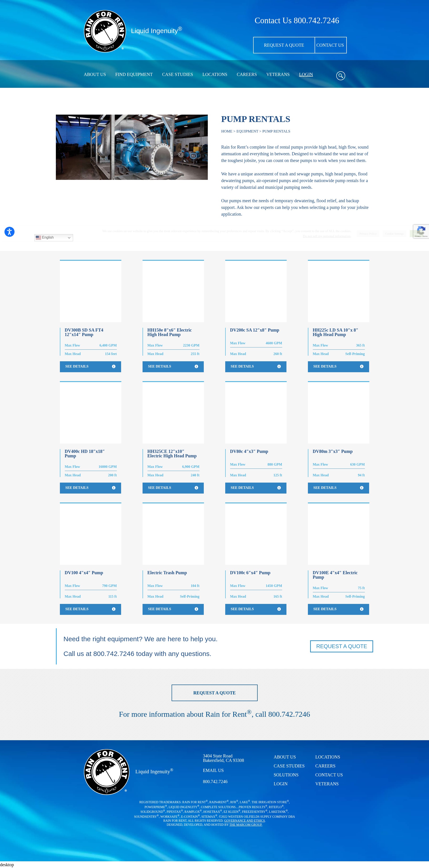
Task: Open footer Contact Us link
Action: point(329,775)
